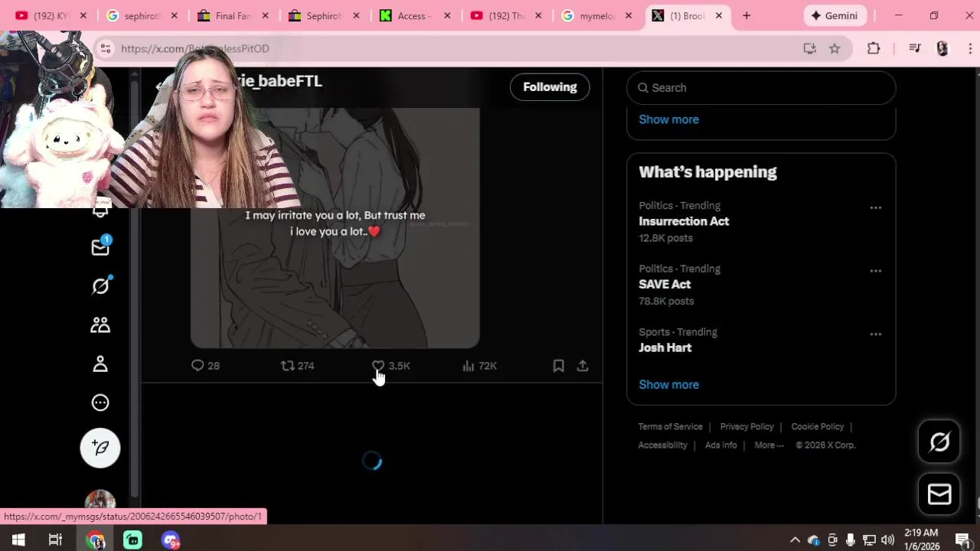The image size is (980, 551).
Task: Open the floating Grok button
Action: coord(939,442)
